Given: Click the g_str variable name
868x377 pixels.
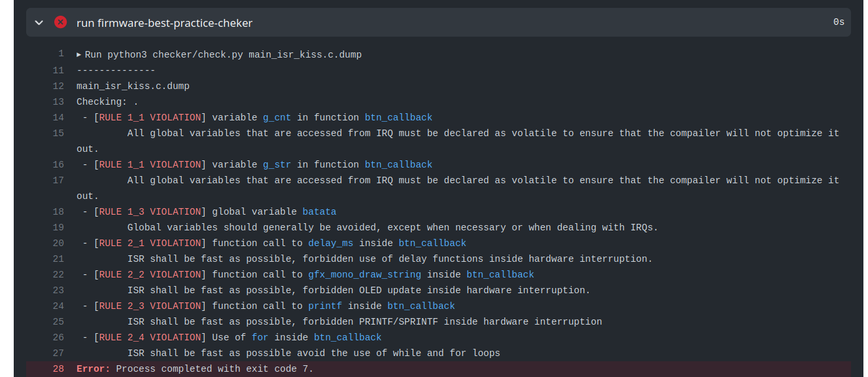Looking at the screenshot, I should coord(277,164).
